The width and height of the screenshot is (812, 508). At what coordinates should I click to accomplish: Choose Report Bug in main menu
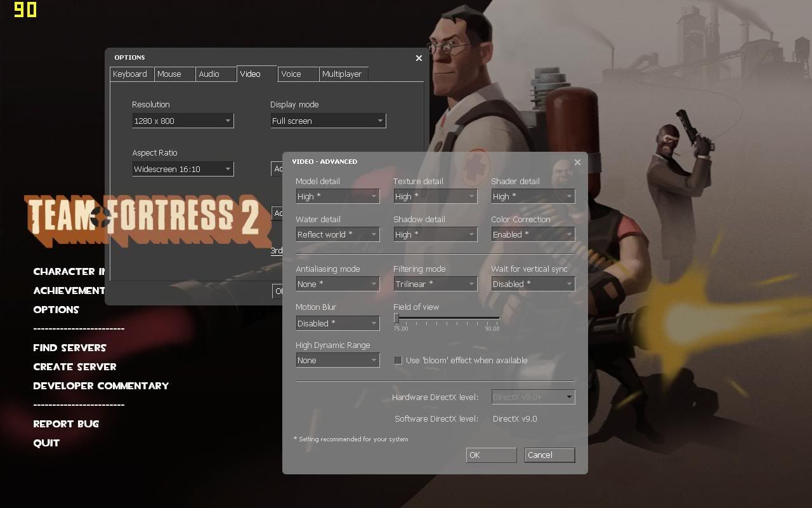(x=66, y=424)
